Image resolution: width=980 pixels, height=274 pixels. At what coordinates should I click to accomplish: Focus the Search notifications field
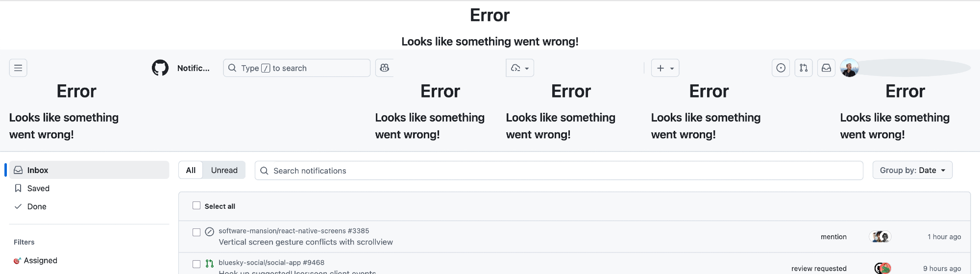(559, 171)
